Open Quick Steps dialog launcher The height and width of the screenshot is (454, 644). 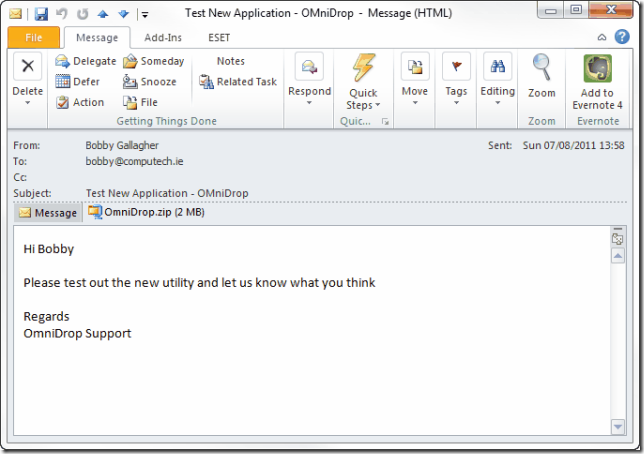(x=385, y=121)
